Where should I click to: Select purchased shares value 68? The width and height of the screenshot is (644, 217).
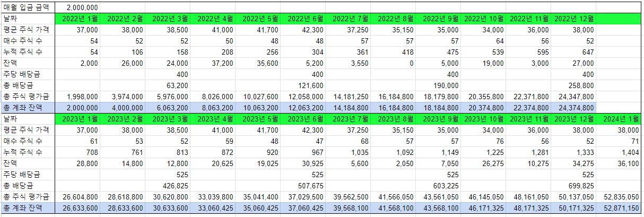tap(348, 141)
